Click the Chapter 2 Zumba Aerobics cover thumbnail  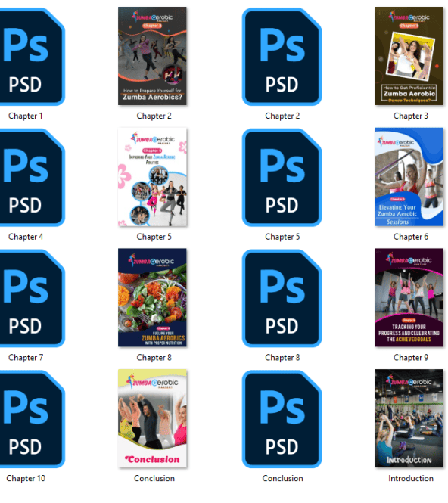click(x=152, y=56)
